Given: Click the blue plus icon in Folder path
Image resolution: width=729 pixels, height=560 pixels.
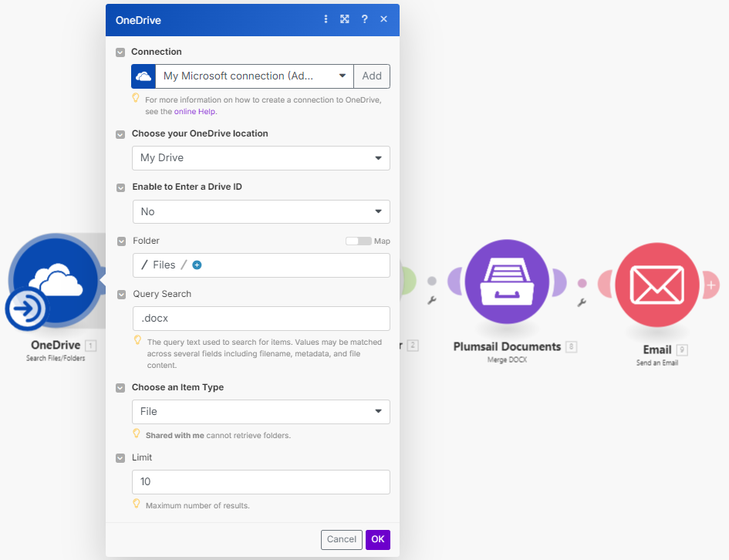Looking at the screenshot, I should pyautogui.click(x=197, y=265).
